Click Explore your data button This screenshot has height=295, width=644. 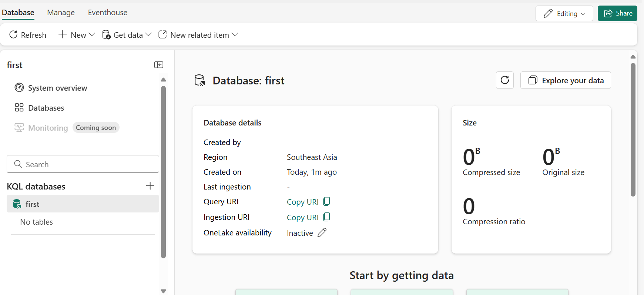coord(566,80)
